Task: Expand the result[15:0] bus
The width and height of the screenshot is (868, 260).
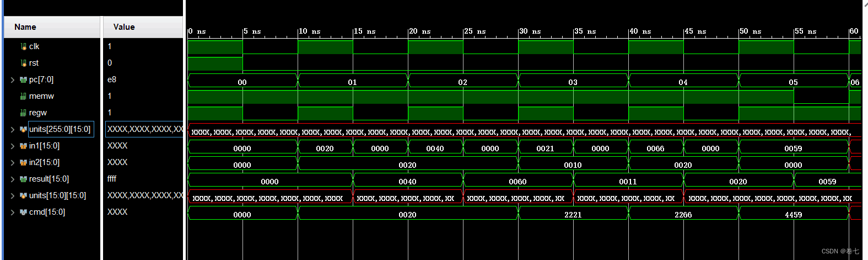Action: click(13, 179)
